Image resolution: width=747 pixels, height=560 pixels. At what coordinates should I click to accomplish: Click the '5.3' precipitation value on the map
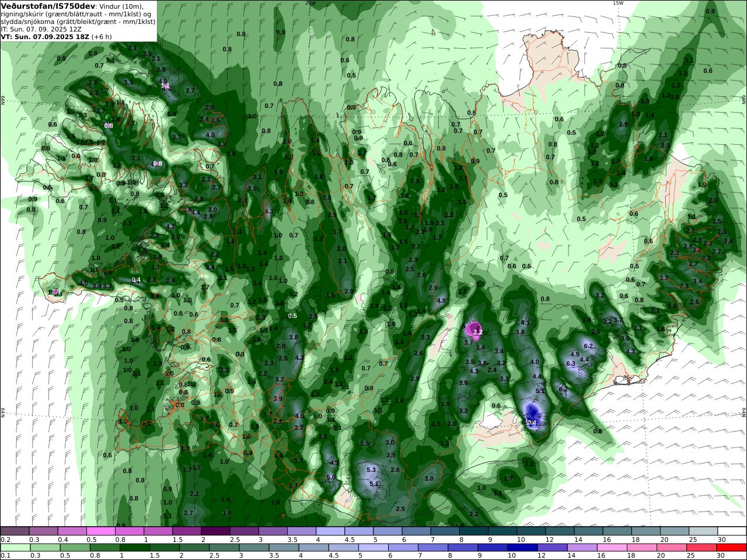point(371,470)
